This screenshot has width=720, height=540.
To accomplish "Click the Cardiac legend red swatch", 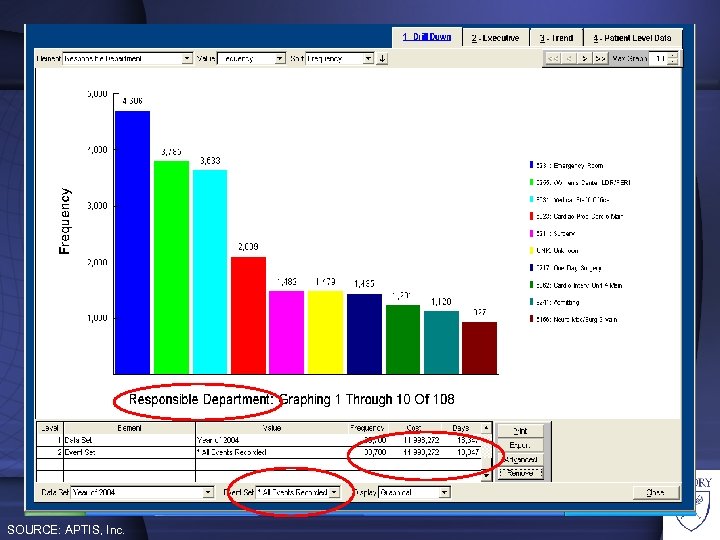I will coord(531,216).
